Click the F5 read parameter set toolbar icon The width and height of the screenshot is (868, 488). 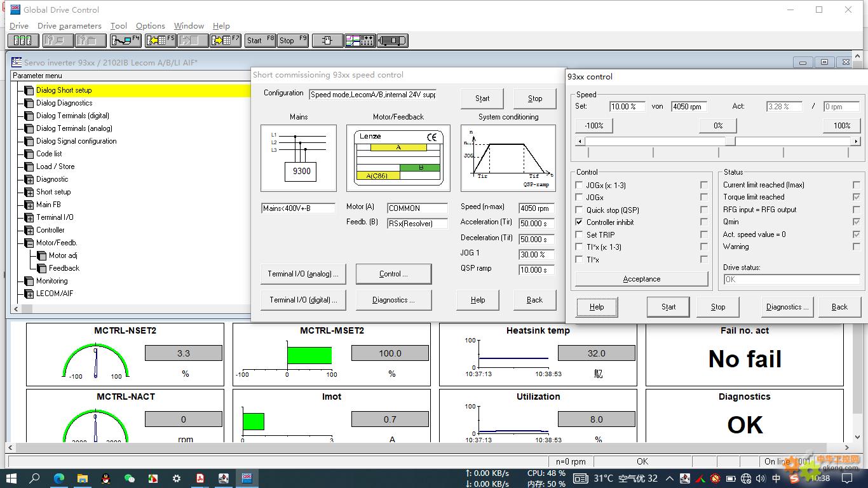(x=159, y=41)
